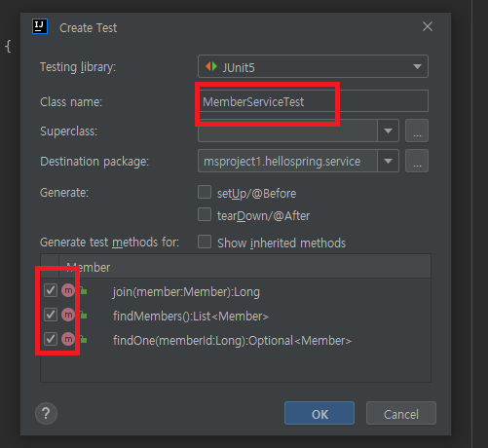Click the Create Test title text
The image size is (488, 448).
[x=88, y=28]
